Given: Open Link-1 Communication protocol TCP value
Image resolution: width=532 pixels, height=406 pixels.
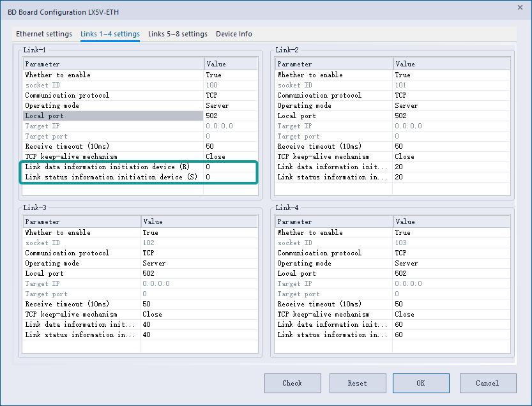Looking at the screenshot, I should [x=231, y=95].
